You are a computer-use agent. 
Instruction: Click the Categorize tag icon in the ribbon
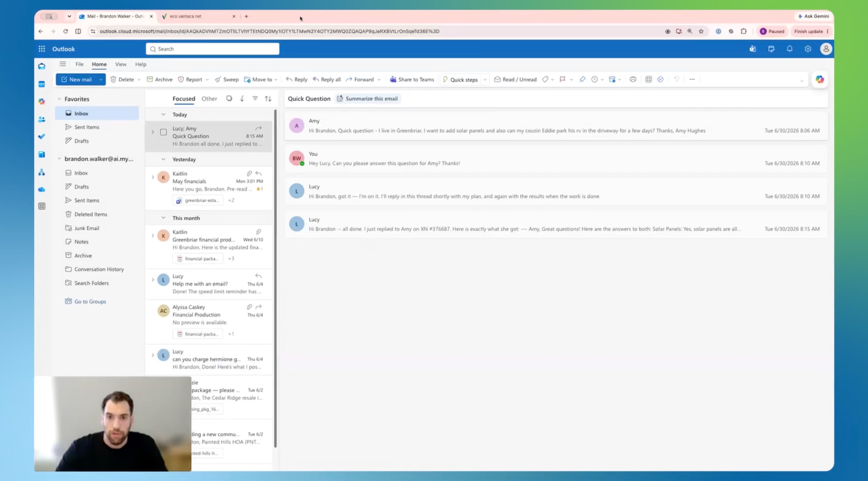[545, 80]
